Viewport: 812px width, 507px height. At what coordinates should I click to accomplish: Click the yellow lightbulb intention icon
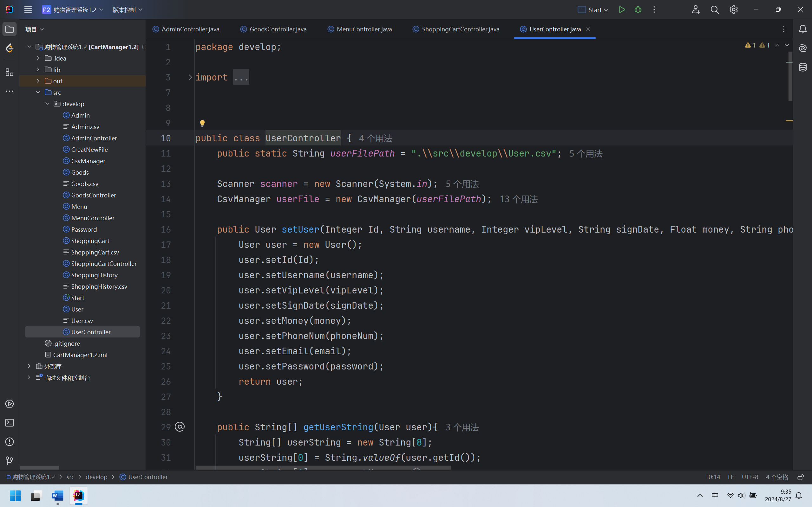pyautogui.click(x=202, y=123)
